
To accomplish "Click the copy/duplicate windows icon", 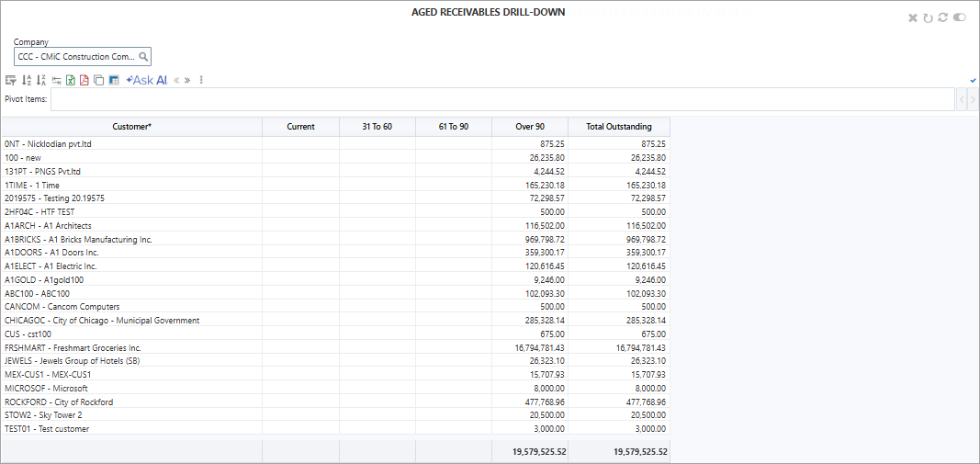I will pos(99,80).
